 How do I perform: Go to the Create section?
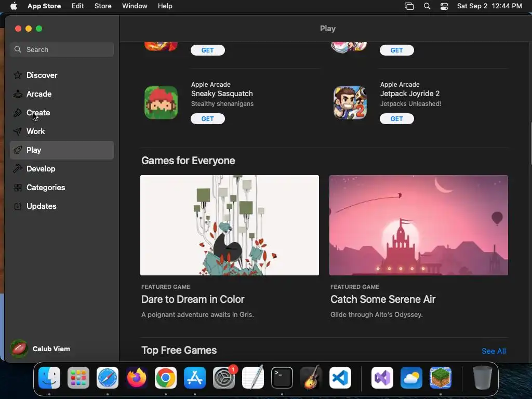click(x=62, y=113)
